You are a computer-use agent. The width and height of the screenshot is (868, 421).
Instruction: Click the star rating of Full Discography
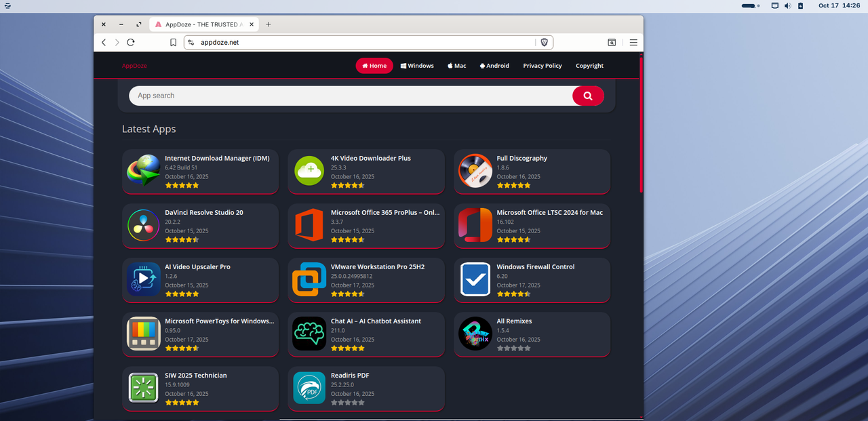click(x=513, y=185)
